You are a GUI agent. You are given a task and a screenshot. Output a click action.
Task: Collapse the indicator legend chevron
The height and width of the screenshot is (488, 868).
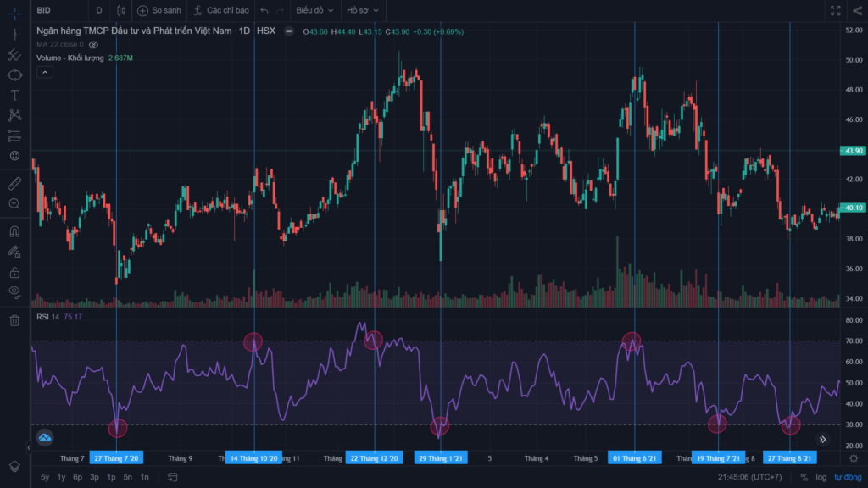tap(45, 73)
